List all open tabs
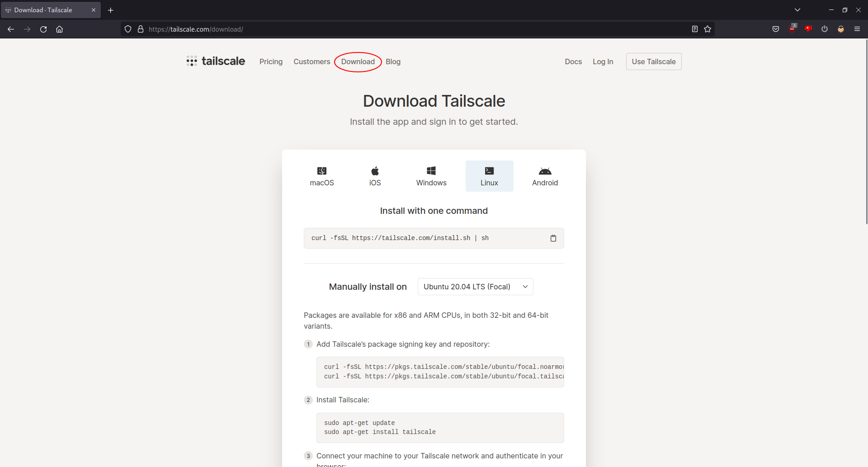 [797, 10]
